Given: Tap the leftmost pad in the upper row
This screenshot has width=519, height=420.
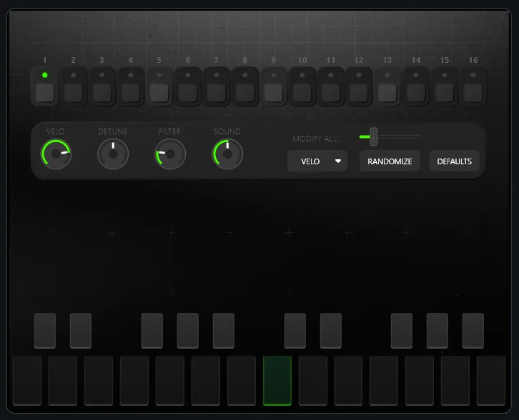Looking at the screenshot, I should coord(45,331).
